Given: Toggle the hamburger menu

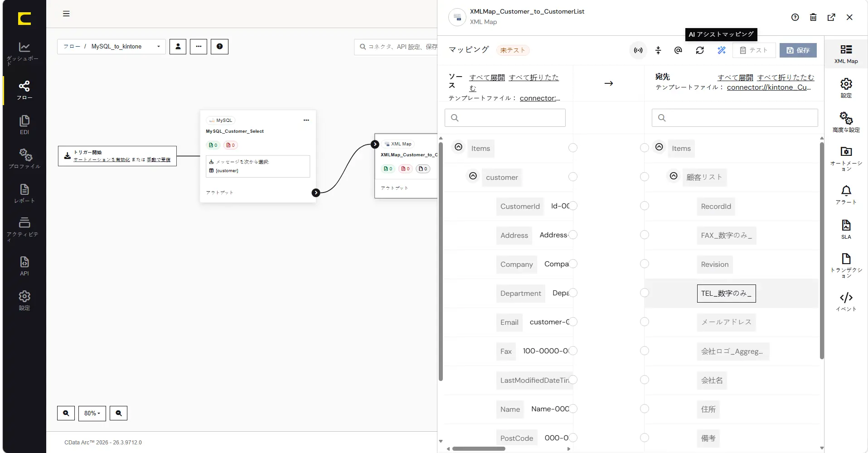Looking at the screenshot, I should click(66, 14).
